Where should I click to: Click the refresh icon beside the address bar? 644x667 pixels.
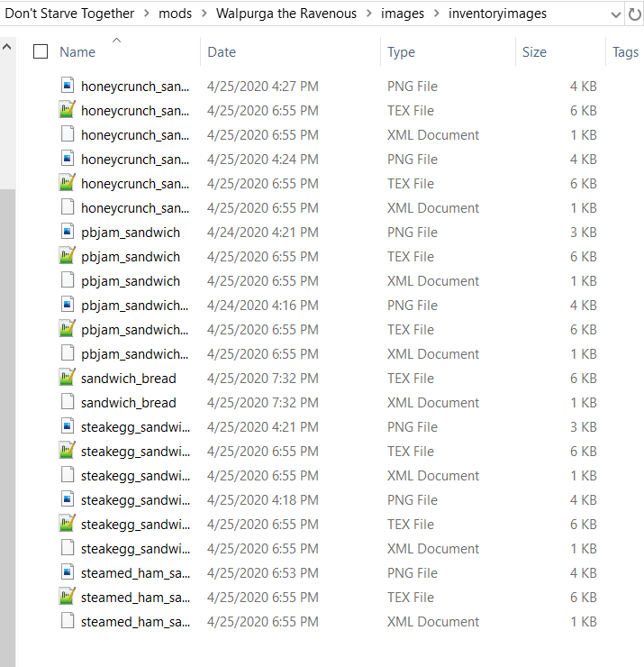click(635, 14)
